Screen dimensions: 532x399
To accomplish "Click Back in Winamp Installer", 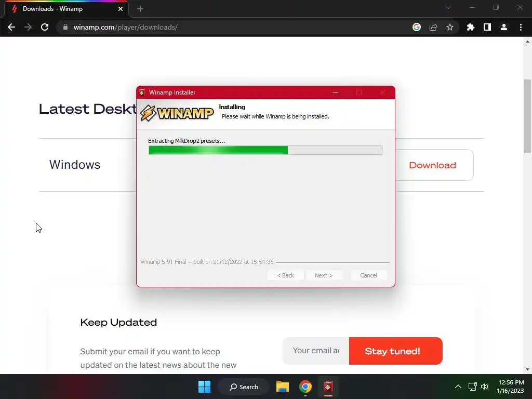I will pyautogui.click(x=285, y=275).
